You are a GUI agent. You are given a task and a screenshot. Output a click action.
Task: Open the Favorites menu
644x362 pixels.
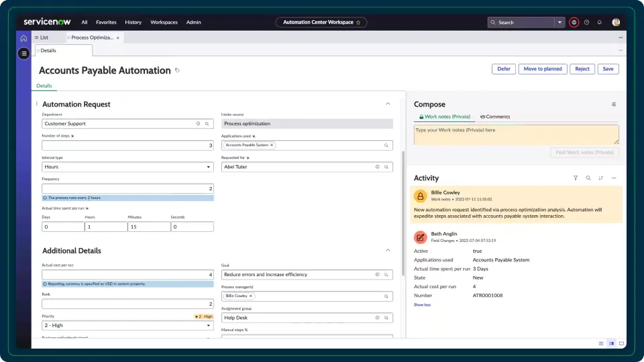click(106, 22)
